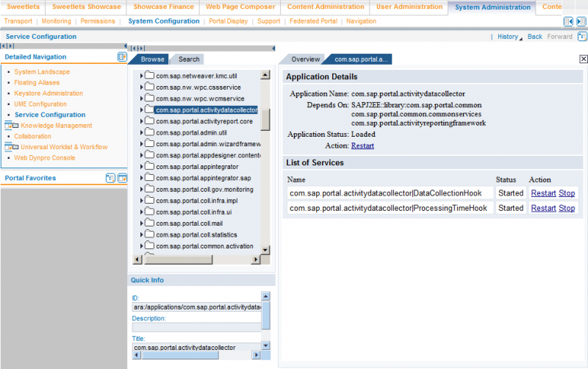The image size is (588, 369).
Task: Open Floating Aliases link
Action: tap(37, 82)
